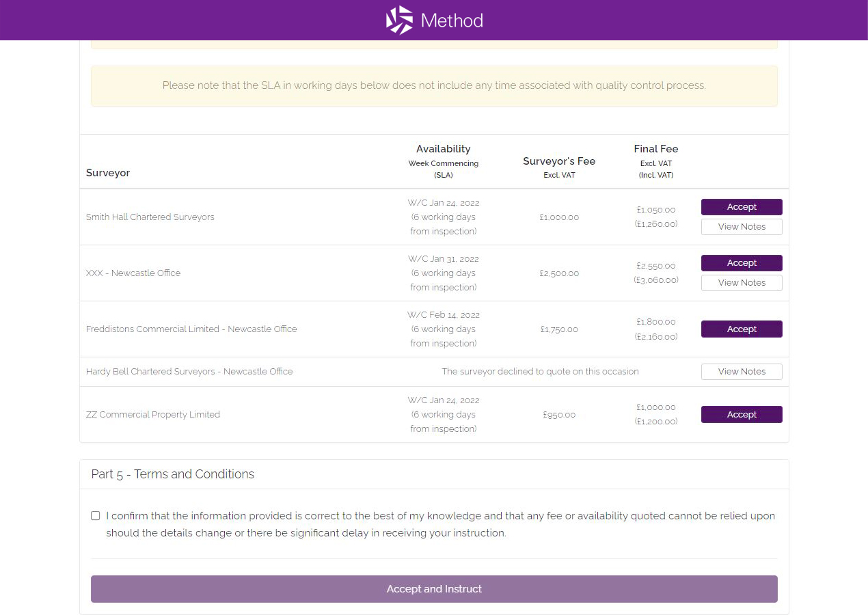868x615 pixels.
Task: Click the Availability column header
Action: tap(443, 149)
